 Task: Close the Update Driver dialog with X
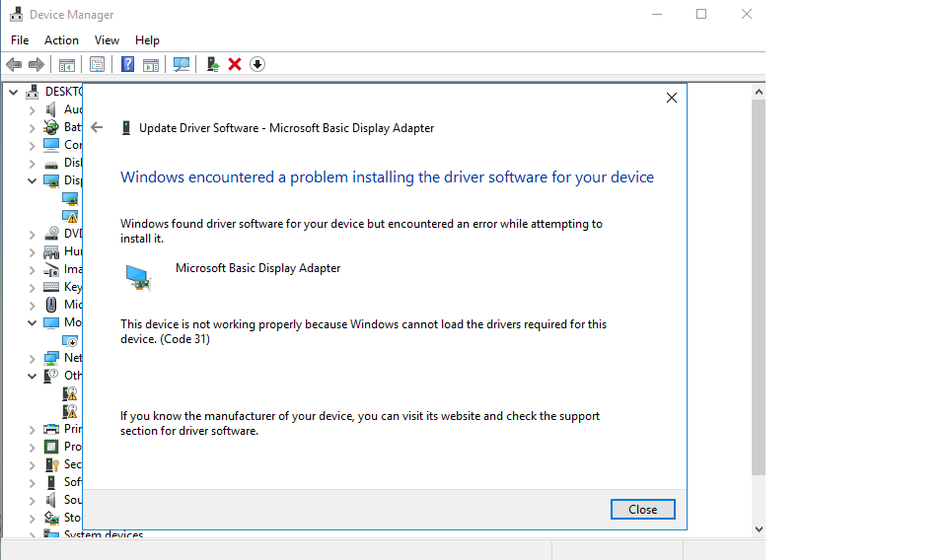pos(672,98)
